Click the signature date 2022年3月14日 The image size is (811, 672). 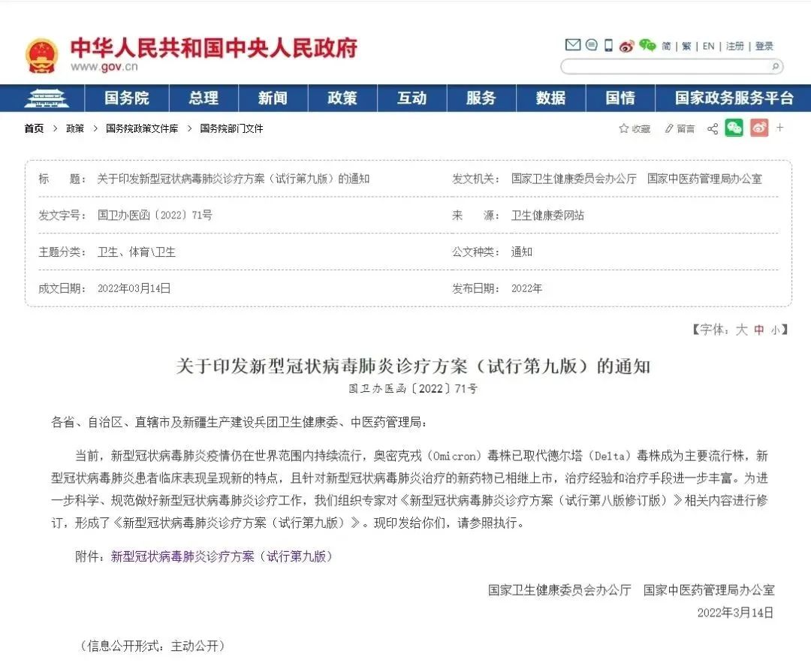pos(735,613)
